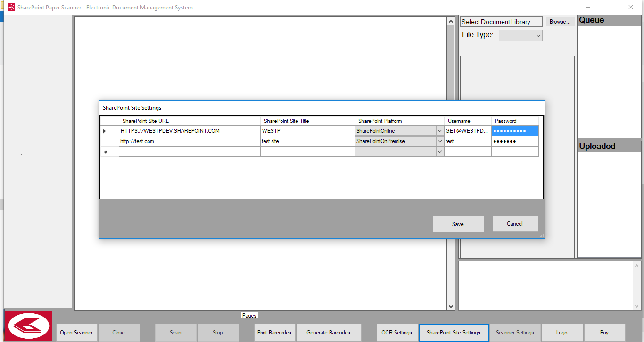Click Print Barcodes
This screenshot has height=342, width=644.
coord(274,333)
